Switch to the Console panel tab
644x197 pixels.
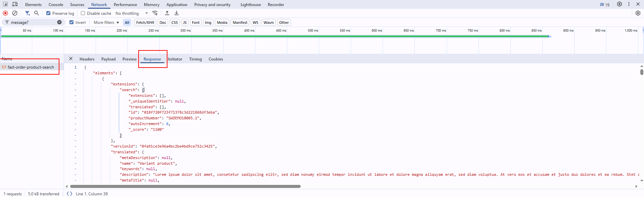pyautogui.click(x=56, y=5)
